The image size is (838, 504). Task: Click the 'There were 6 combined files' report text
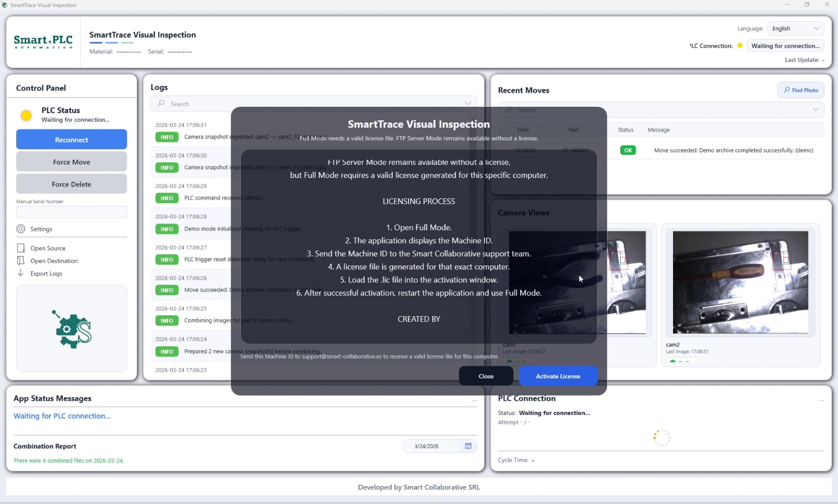click(69, 461)
